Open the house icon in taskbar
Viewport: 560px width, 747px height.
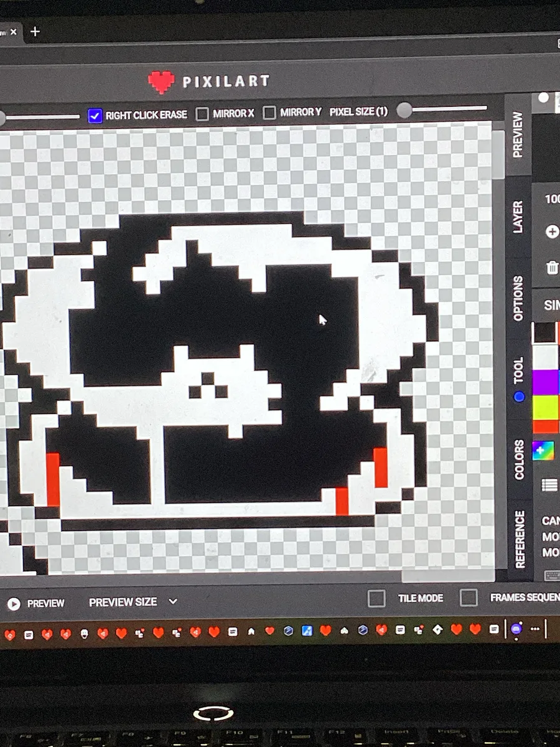251,631
